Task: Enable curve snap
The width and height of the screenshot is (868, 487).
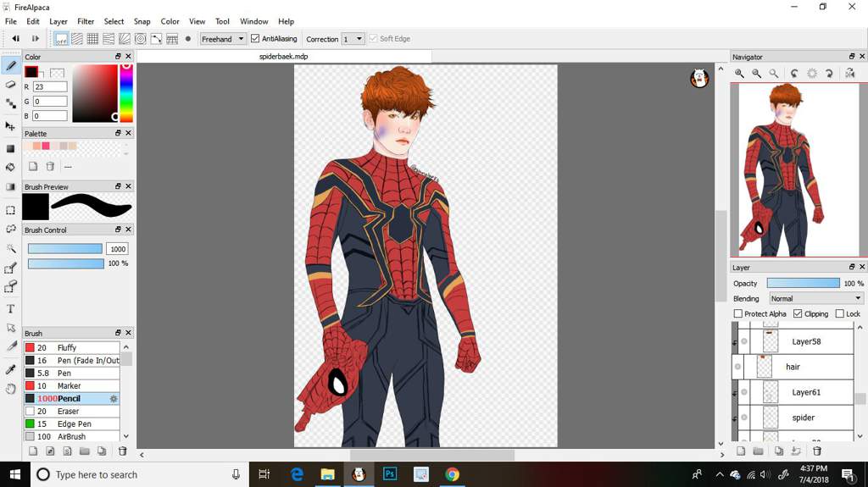Action: click(x=157, y=39)
